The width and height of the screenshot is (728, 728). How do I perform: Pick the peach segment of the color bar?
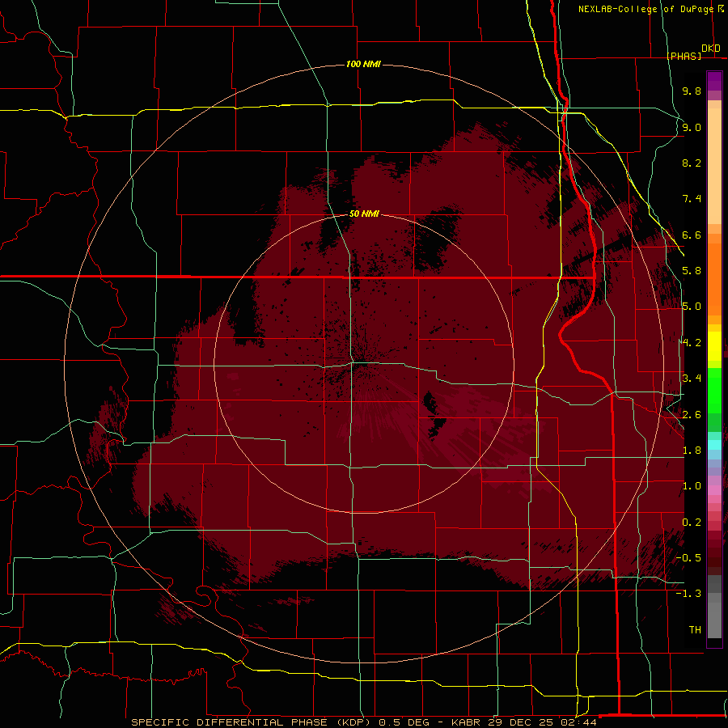[714, 166]
